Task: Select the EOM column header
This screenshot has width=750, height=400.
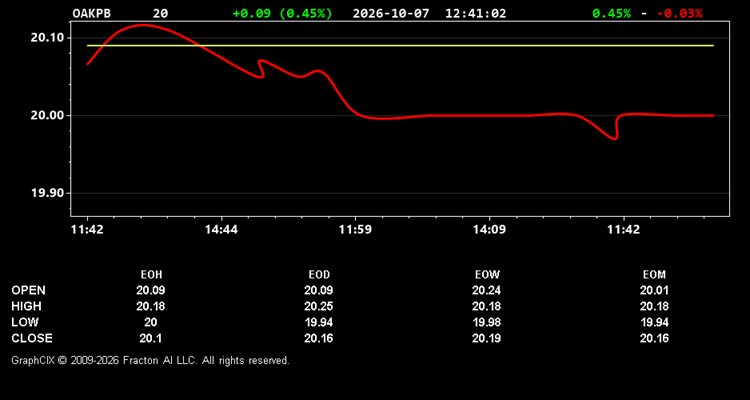Action: click(654, 275)
